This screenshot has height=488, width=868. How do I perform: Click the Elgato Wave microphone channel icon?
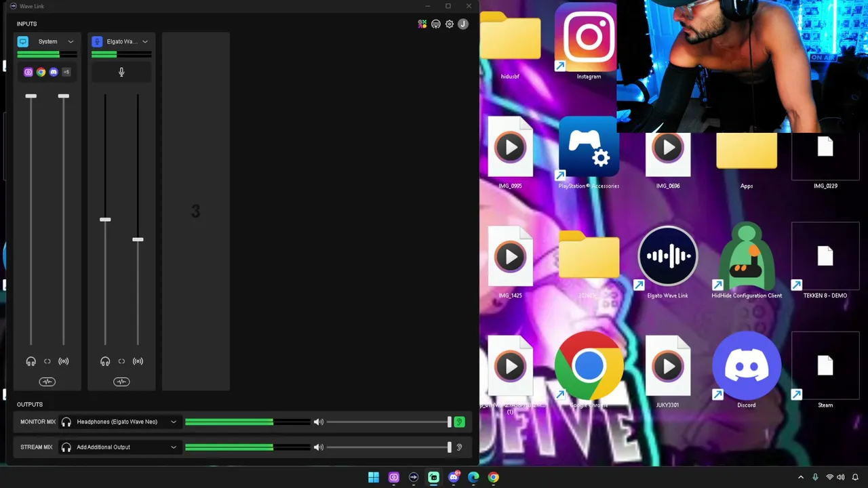click(97, 41)
